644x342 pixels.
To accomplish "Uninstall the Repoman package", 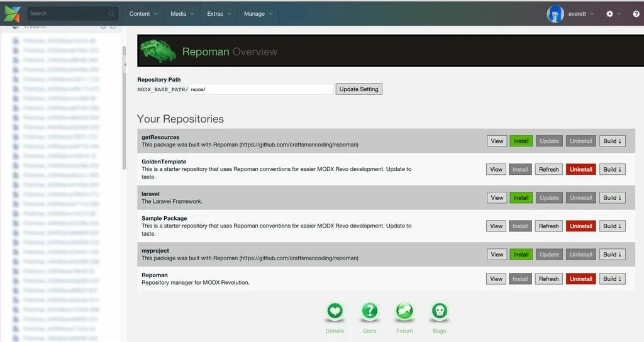I will [580, 279].
